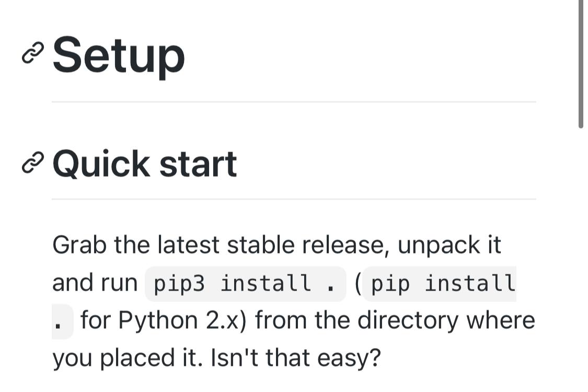Click the text 'Python 2.x)'

(x=182, y=321)
